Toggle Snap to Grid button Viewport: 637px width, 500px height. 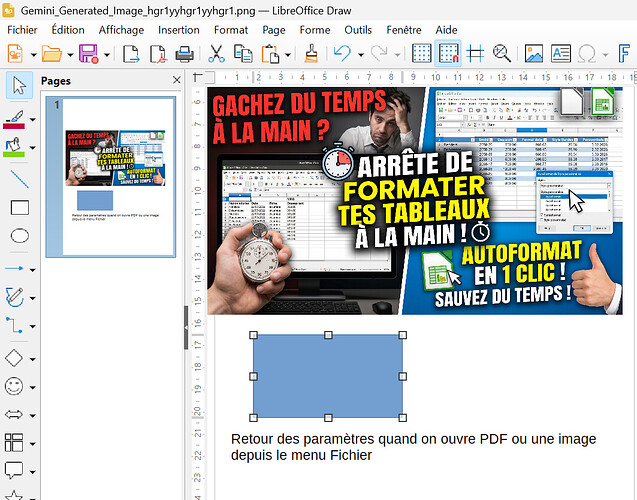[x=448, y=54]
